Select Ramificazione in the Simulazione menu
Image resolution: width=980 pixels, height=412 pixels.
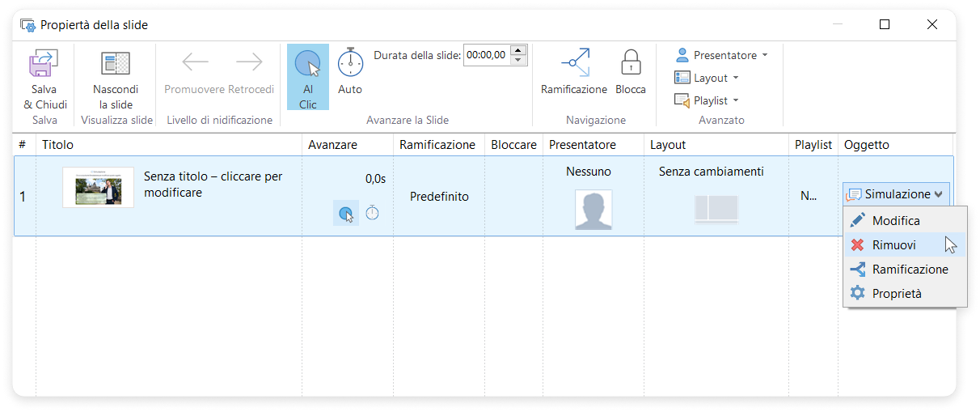tap(910, 270)
